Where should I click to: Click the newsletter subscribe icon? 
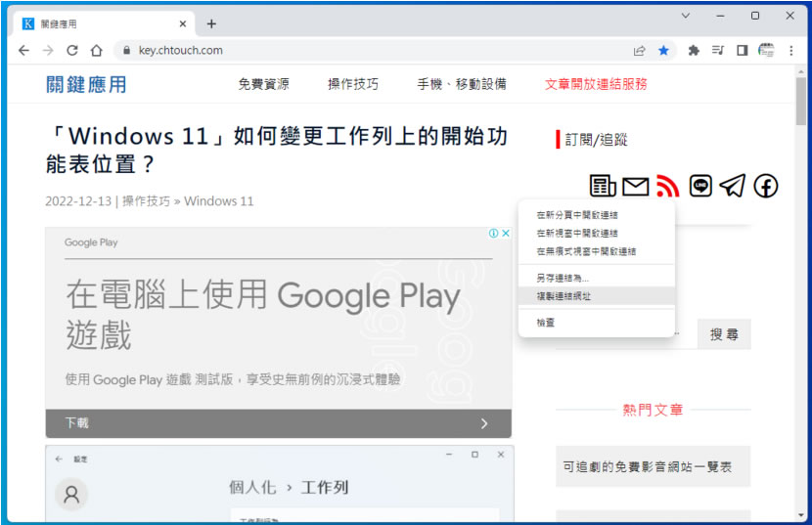click(603, 186)
